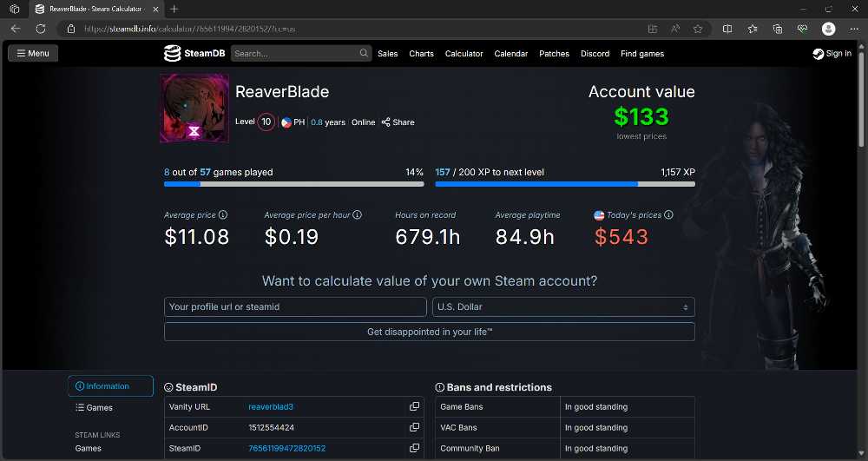868x461 pixels.
Task: Click the Share icon
Action: [x=386, y=122]
